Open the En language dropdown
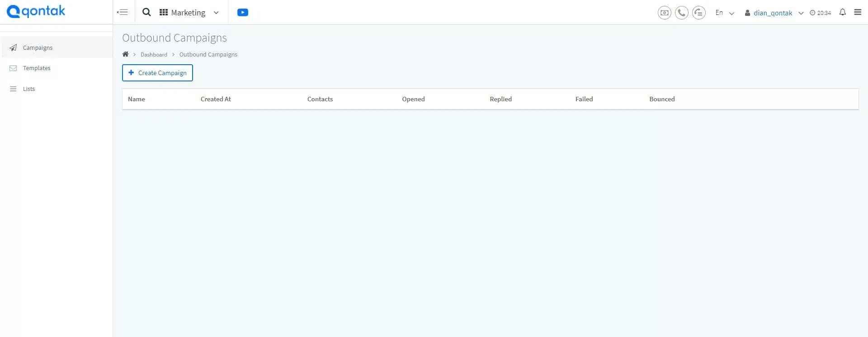868x337 pixels. [x=725, y=13]
